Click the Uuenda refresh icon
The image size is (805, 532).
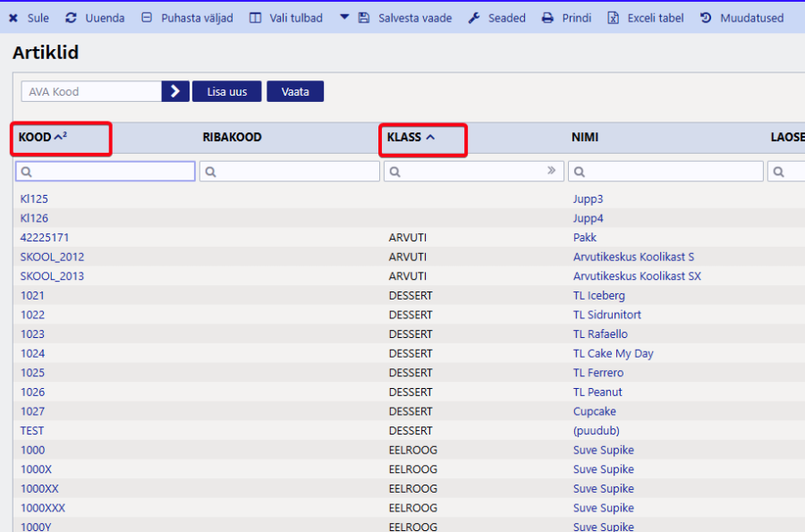click(72, 18)
